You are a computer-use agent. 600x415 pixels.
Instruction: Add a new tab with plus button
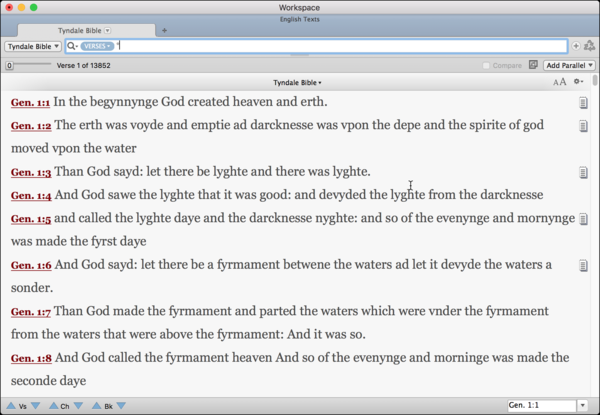[x=164, y=30]
